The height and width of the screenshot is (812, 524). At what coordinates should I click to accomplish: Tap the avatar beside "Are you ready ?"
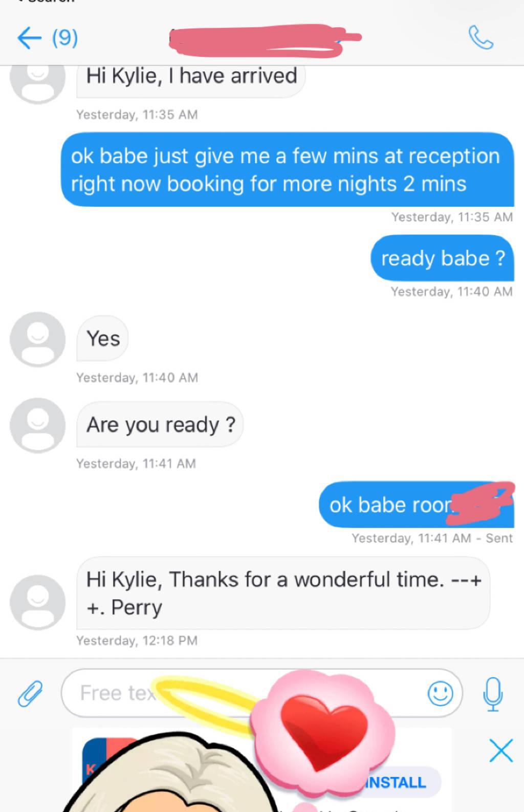point(38,425)
